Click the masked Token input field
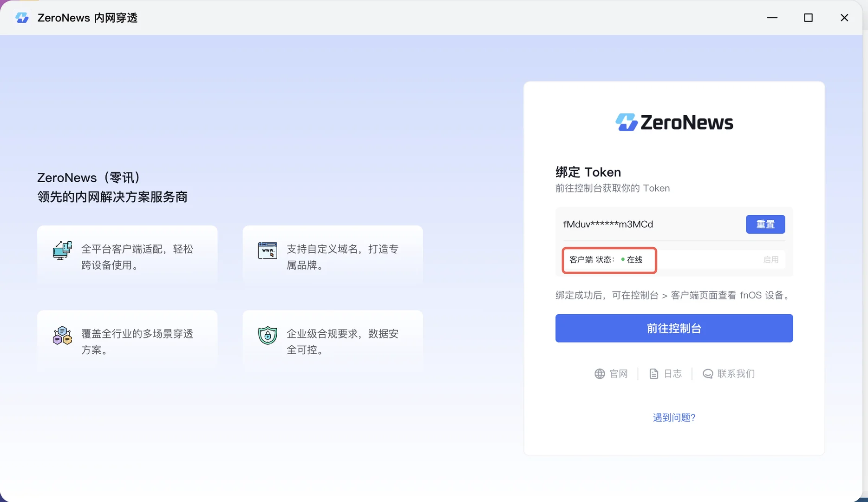868x502 pixels. point(650,224)
